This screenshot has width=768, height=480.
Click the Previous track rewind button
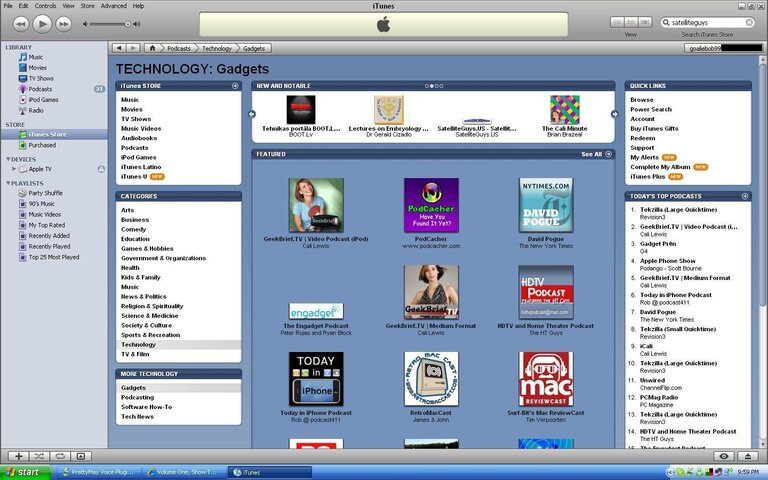(21, 24)
